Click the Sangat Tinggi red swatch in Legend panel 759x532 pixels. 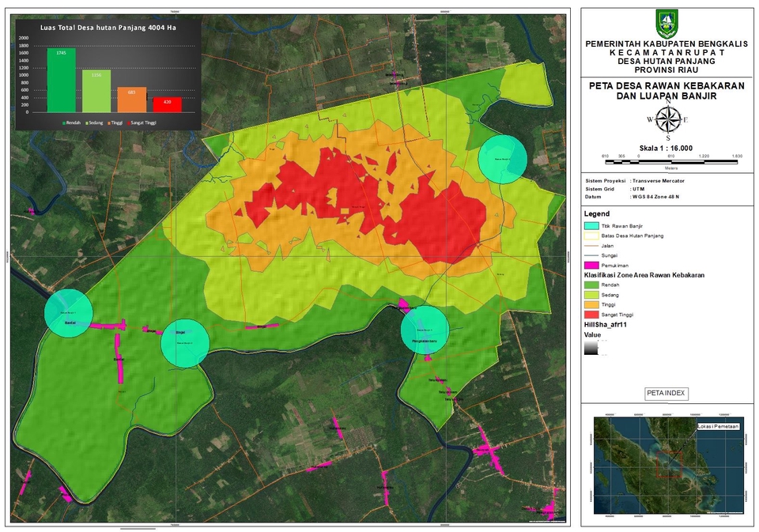(591, 315)
